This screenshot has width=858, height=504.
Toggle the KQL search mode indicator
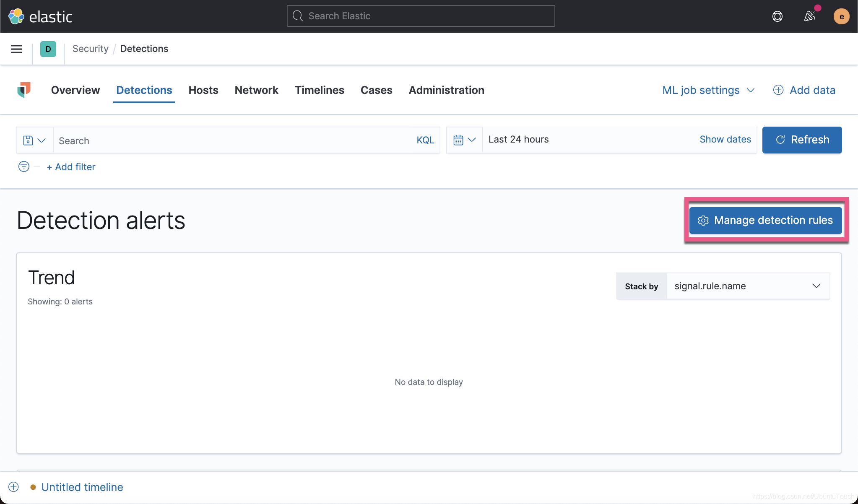click(425, 139)
